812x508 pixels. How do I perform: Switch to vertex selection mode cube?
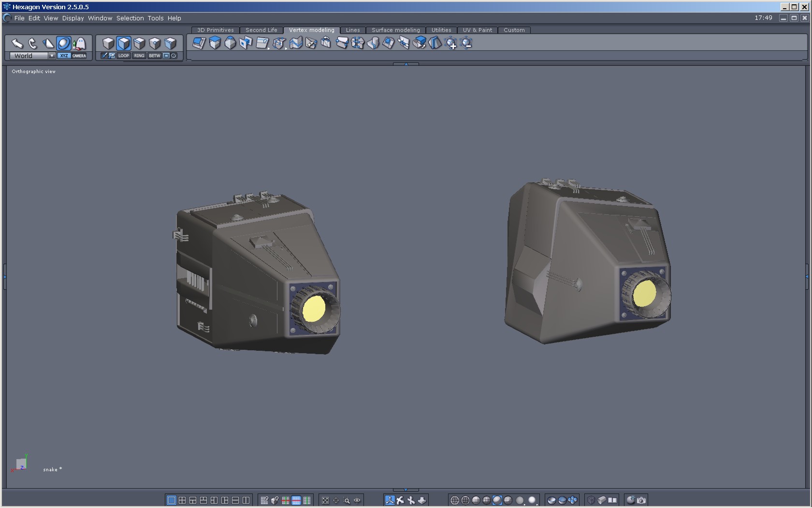pyautogui.click(x=155, y=44)
